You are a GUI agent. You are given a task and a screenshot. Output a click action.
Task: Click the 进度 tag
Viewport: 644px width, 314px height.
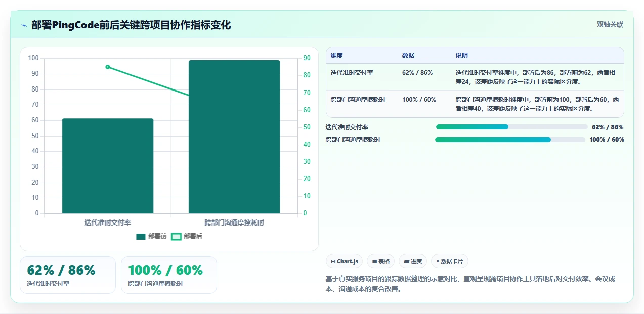pos(413,261)
